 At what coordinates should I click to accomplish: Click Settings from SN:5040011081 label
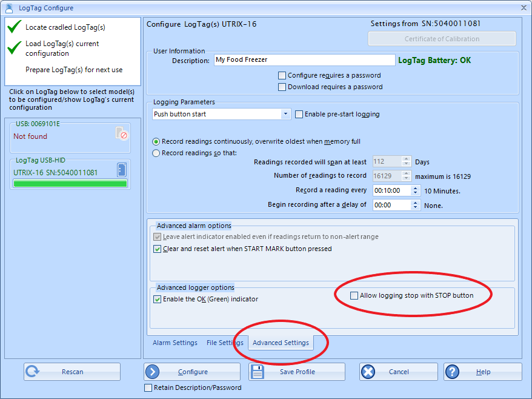(x=425, y=24)
